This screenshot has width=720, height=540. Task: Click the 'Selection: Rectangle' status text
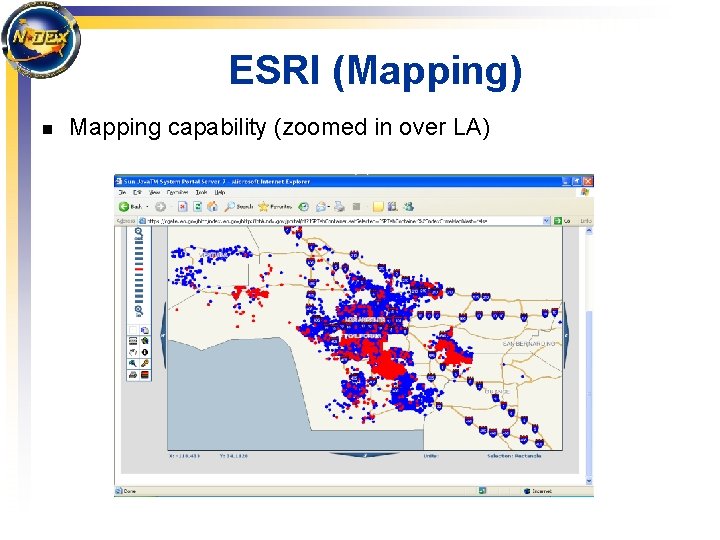514,456
